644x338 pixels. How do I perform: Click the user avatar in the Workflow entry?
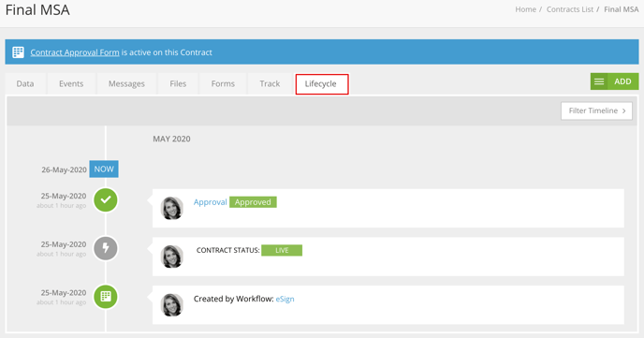(x=171, y=304)
